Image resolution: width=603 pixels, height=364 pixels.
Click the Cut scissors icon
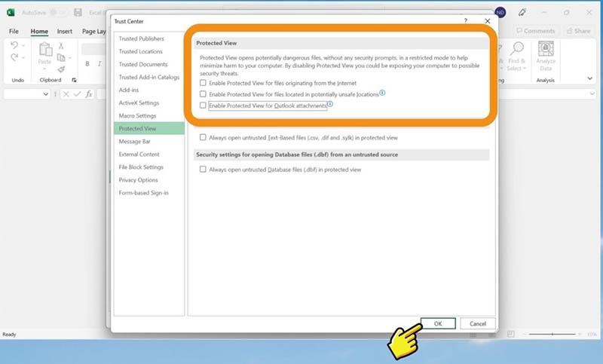[x=61, y=46]
